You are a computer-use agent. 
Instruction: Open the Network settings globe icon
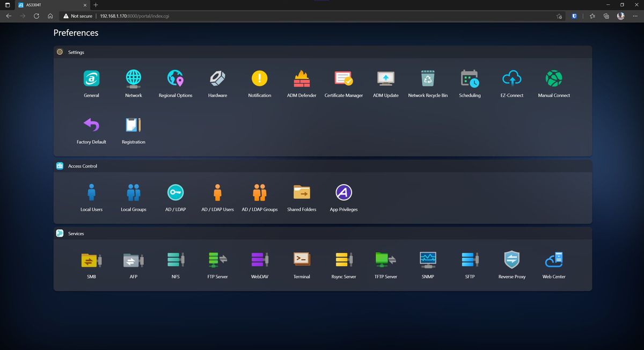click(134, 78)
